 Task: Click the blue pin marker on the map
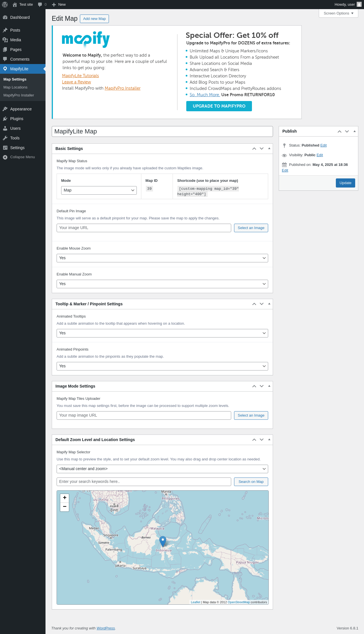(163, 542)
